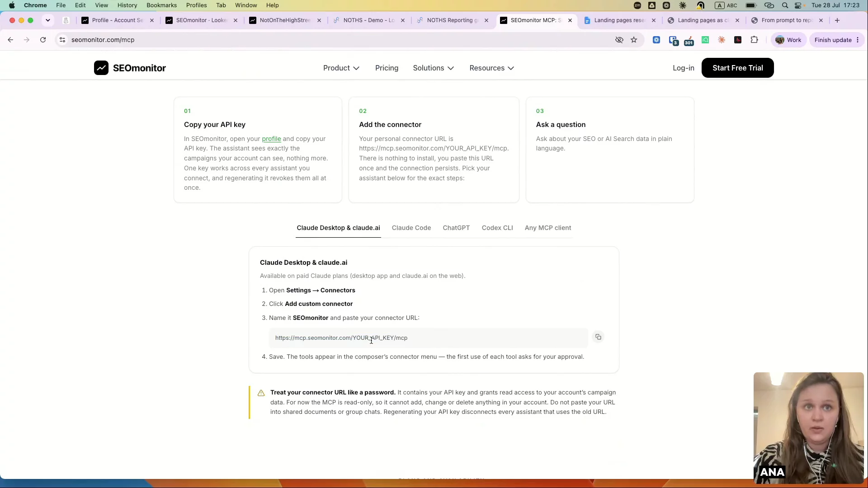Viewport: 868px width, 488px height.
Task: Open the SEOmonitor Looker browser tab
Action: (201, 20)
